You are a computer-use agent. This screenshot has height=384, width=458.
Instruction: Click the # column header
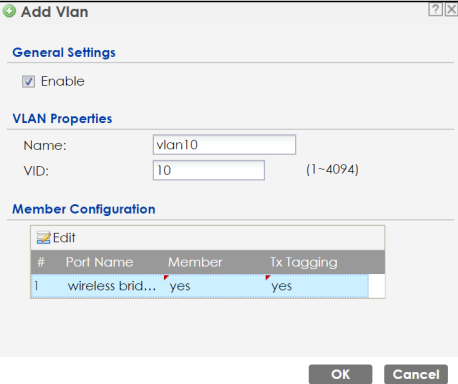(41, 262)
